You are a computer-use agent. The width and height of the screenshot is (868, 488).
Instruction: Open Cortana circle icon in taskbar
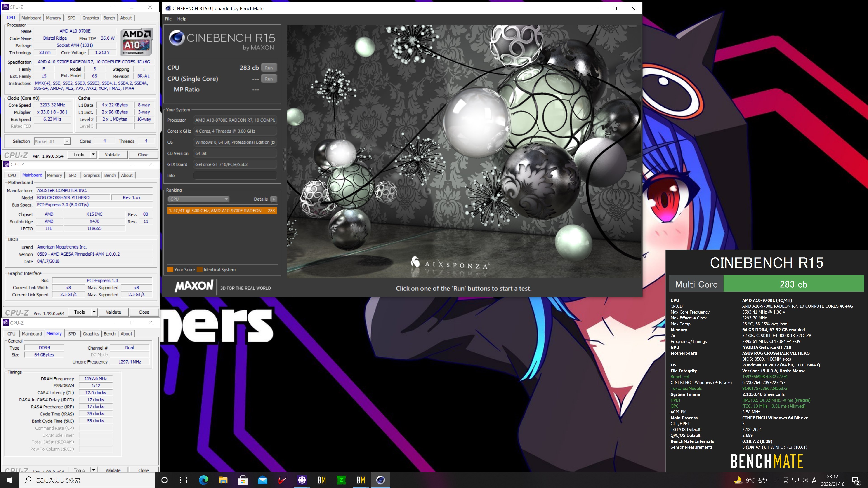(x=164, y=480)
